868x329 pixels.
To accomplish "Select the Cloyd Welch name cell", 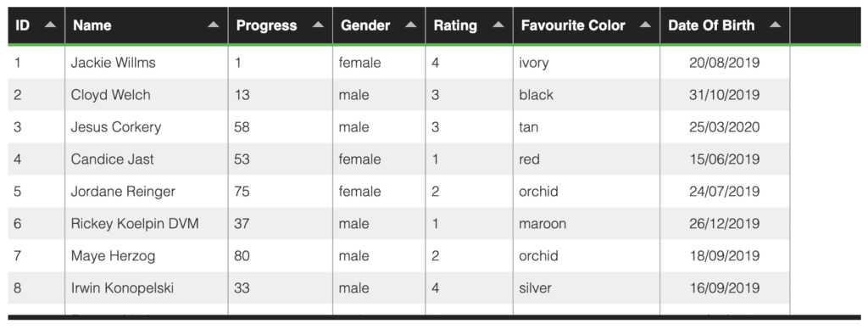I will [x=147, y=95].
